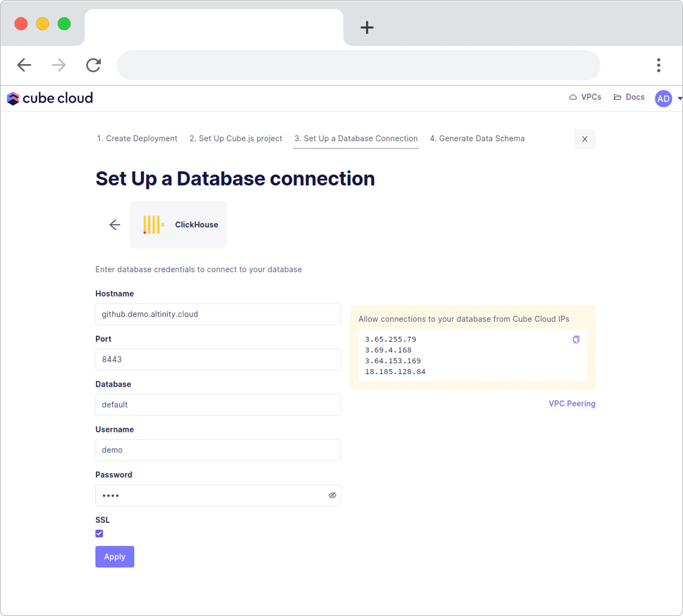Uncheck the SSL checkbox

click(99, 534)
